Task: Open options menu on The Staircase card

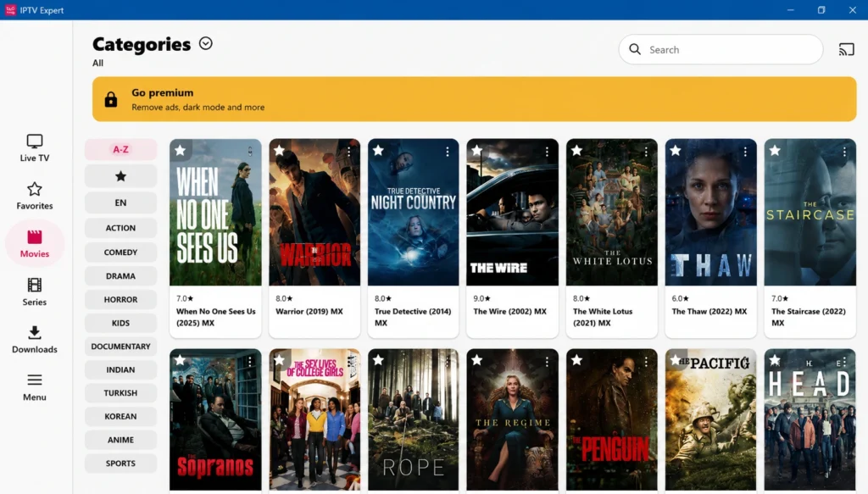Action: tap(844, 151)
